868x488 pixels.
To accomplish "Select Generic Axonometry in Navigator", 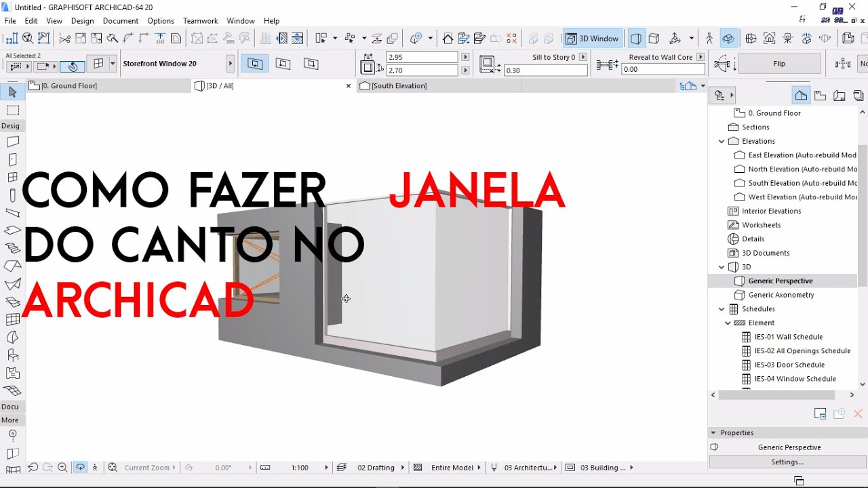I will [x=781, y=295].
